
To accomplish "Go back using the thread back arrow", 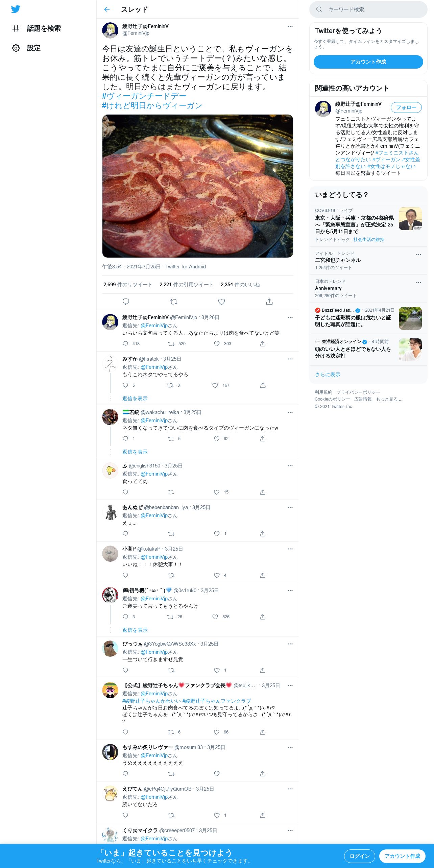I will [107, 9].
